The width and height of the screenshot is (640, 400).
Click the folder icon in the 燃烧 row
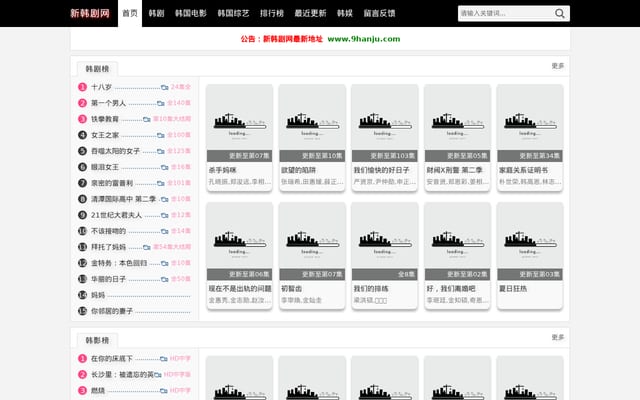(164, 391)
